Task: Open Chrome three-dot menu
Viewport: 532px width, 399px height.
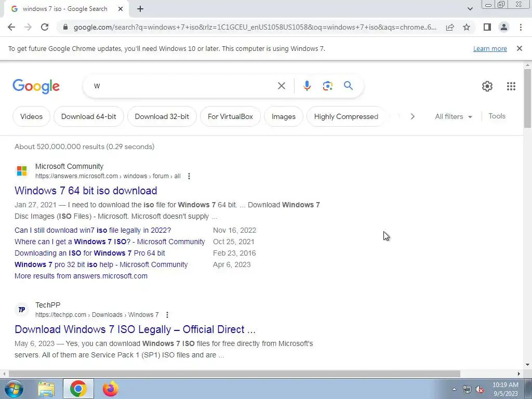Action: pos(521,27)
